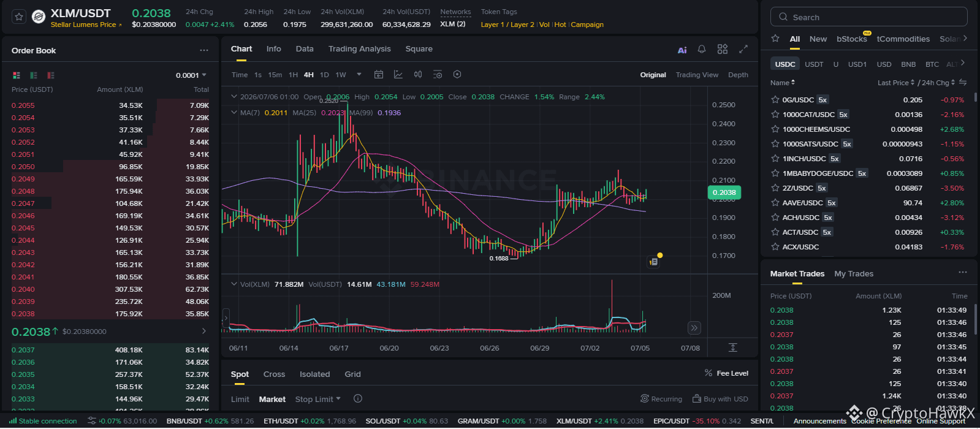Focus the market Search field

[868, 17]
